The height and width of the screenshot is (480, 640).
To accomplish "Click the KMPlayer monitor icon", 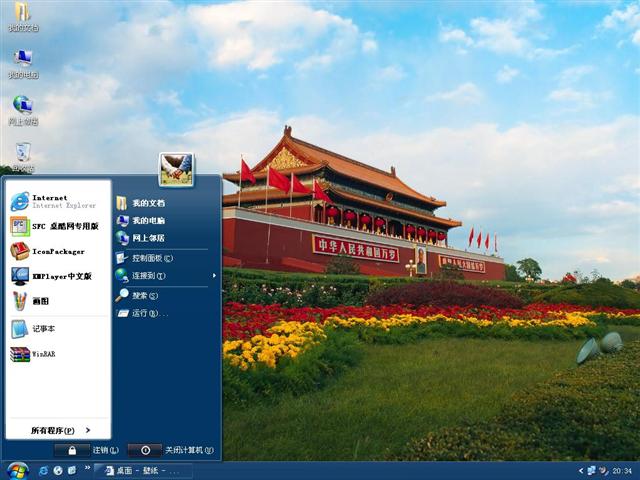I will [x=20, y=276].
